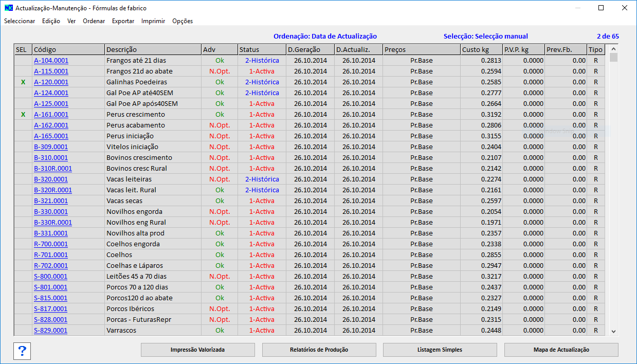Open Mapa de Actualização

(x=561, y=350)
